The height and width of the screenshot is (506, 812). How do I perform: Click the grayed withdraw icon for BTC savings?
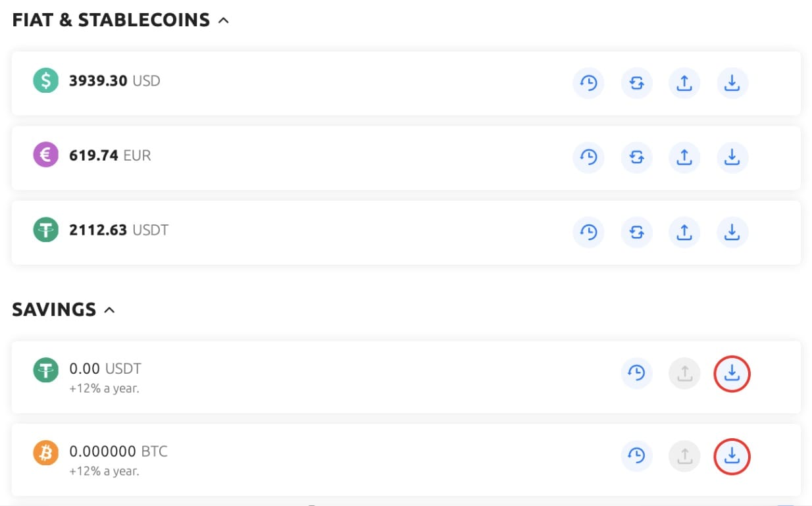point(684,456)
